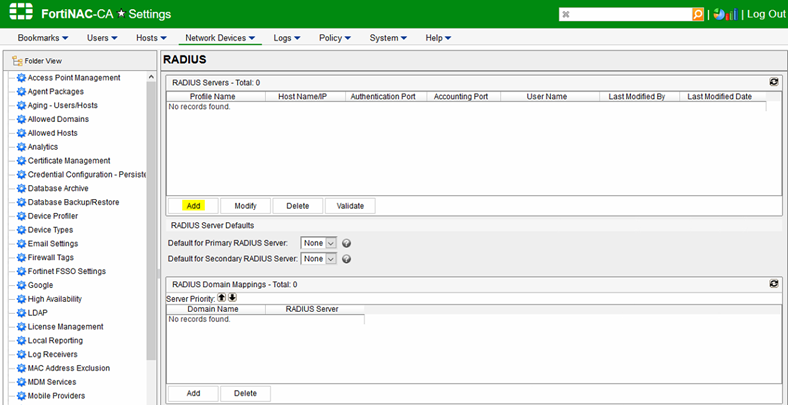This screenshot has height=405, width=788.
Task: Click gear icon beside Allowed Domains
Action: click(21, 119)
